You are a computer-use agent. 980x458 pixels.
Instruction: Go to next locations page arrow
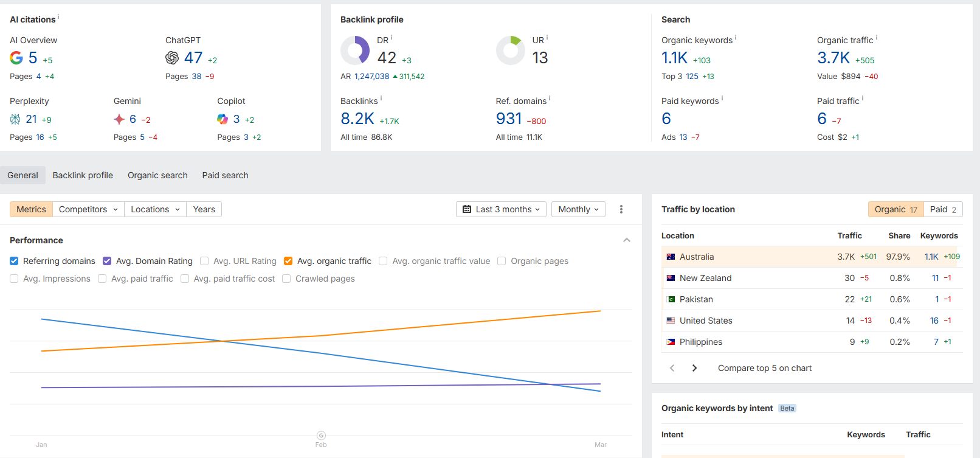coord(694,368)
